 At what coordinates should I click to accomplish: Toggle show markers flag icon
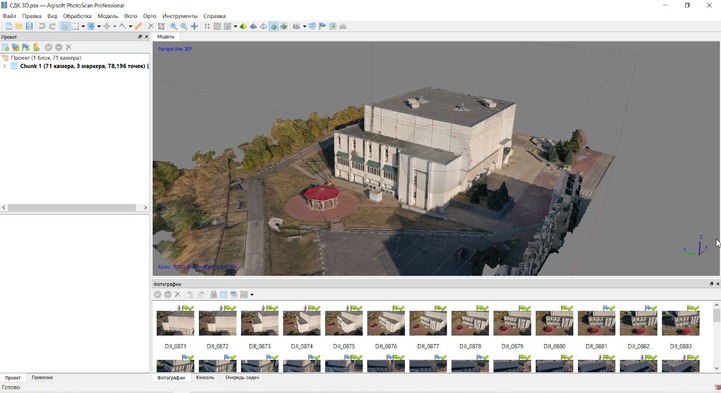(322, 26)
